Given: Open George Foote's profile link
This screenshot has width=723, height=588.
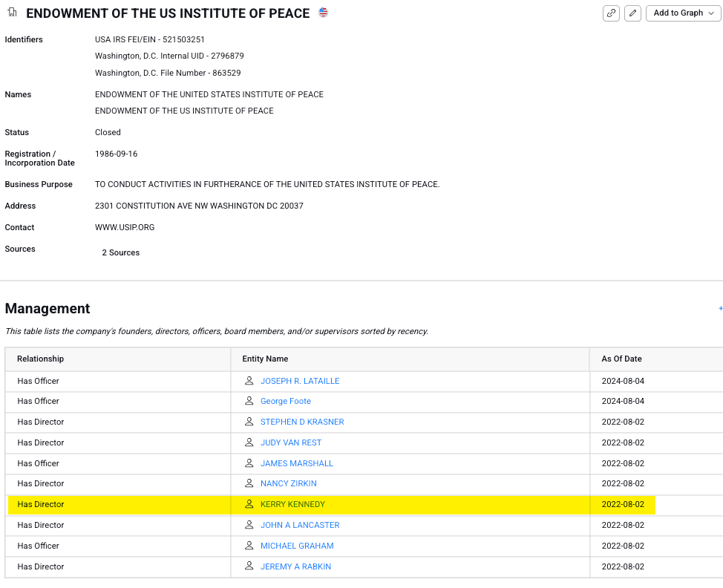Looking at the screenshot, I should (x=285, y=401).
